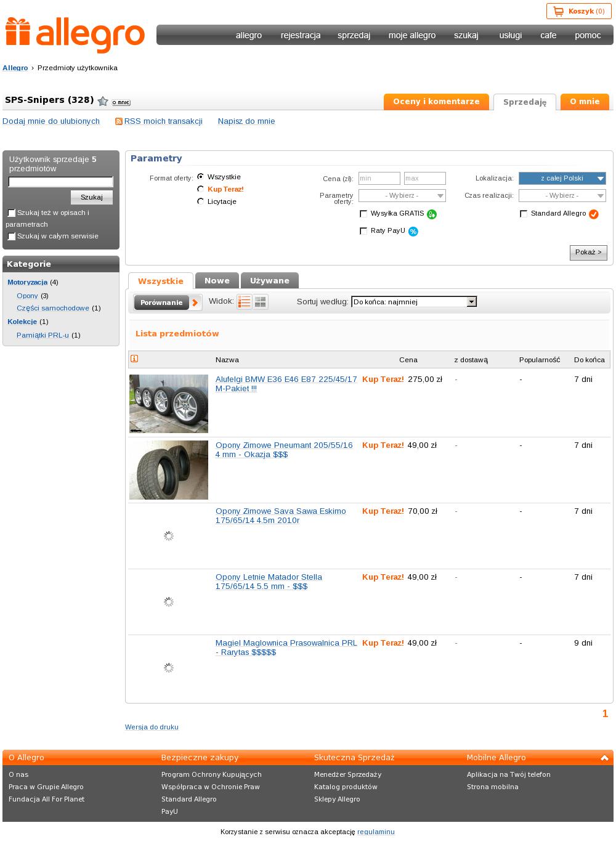Screen dimensions: 616x844
Task: Open Magiel Maglownica Prasowalnica listing
Action: [286, 647]
